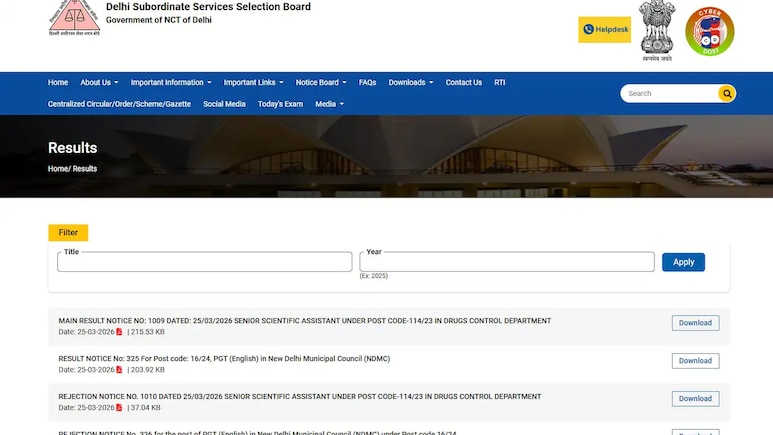Download Main Result Notice 1009
Image resolution: width=773 pixels, height=435 pixels.
pyautogui.click(x=695, y=323)
